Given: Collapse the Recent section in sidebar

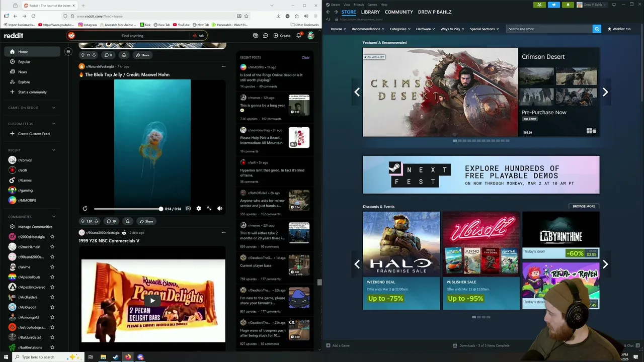Looking at the screenshot, I should click(x=54, y=150).
